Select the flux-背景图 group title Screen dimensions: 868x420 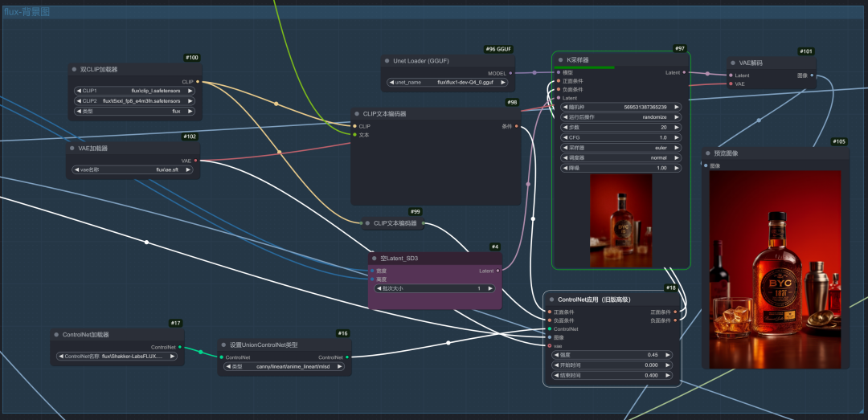tap(27, 11)
